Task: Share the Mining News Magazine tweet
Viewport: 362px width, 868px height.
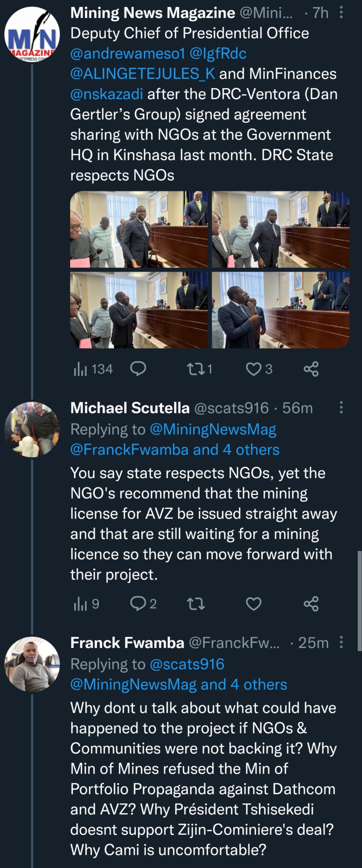Action: 311,369
